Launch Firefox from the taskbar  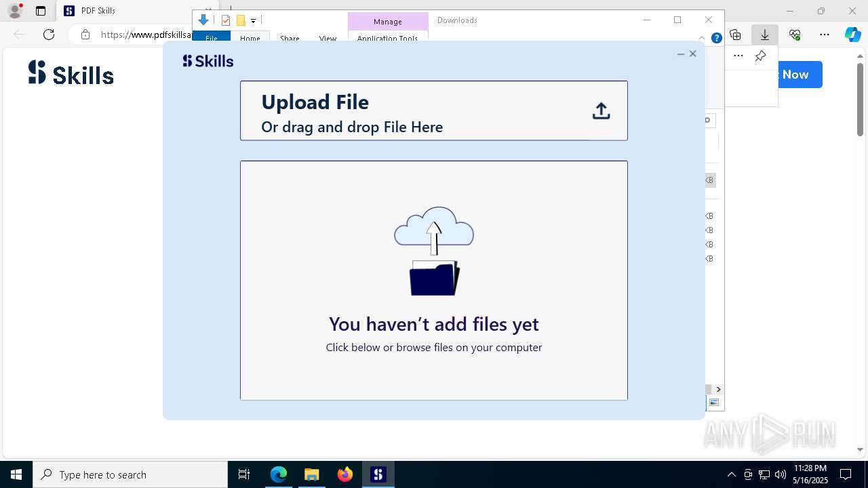point(344,474)
